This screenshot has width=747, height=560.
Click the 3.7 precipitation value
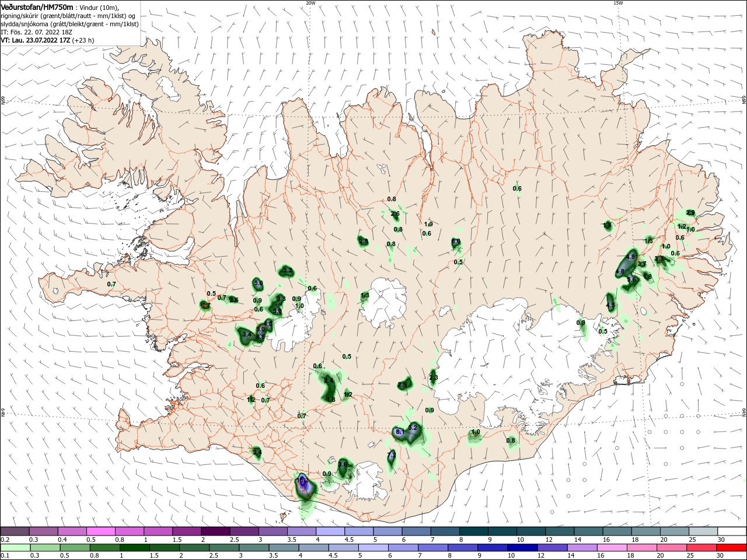pyautogui.click(x=642, y=264)
